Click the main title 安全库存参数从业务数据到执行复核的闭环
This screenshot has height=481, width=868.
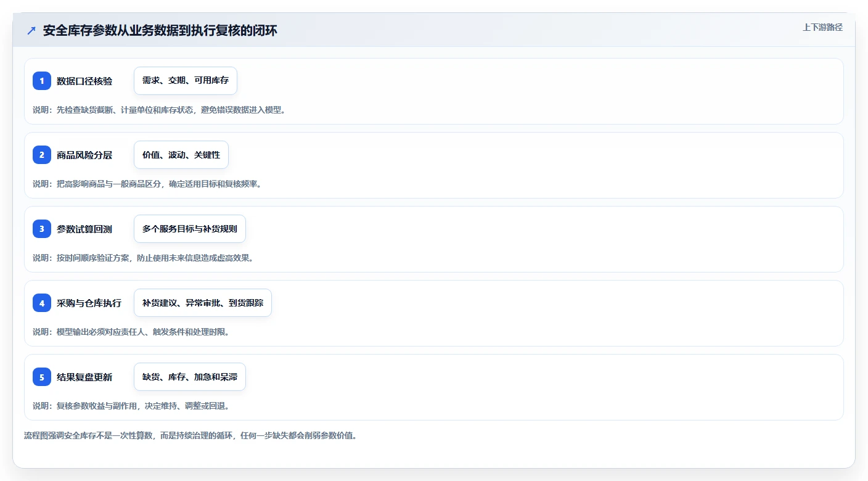click(x=160, y=30)
